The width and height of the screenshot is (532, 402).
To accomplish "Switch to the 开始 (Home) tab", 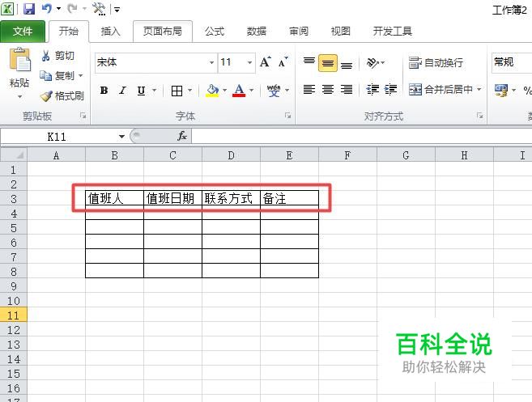I will click(69, 32).
